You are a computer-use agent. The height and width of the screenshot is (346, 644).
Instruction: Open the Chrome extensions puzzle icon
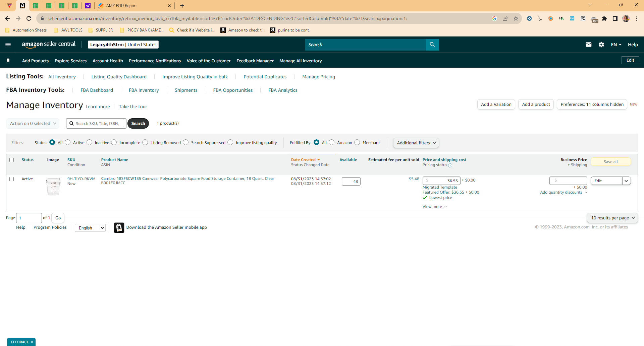[x=604, y=18]
